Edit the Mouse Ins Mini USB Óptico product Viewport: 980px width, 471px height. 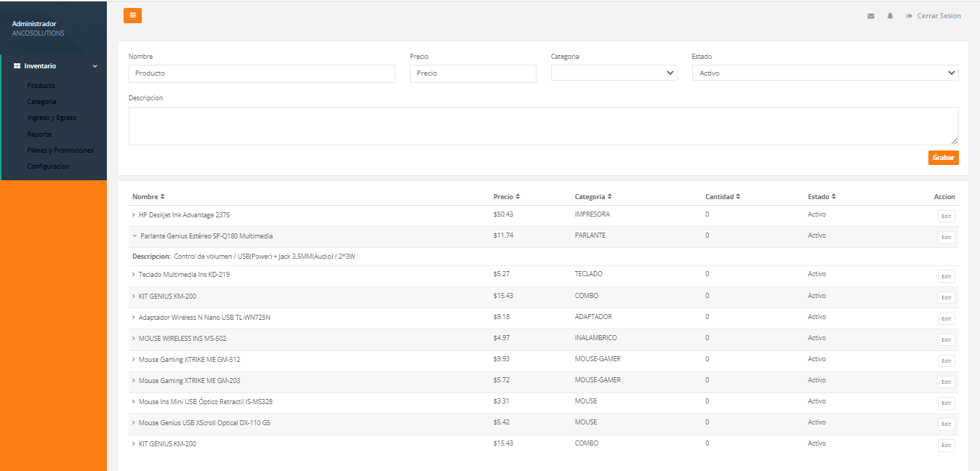(946, 403)
